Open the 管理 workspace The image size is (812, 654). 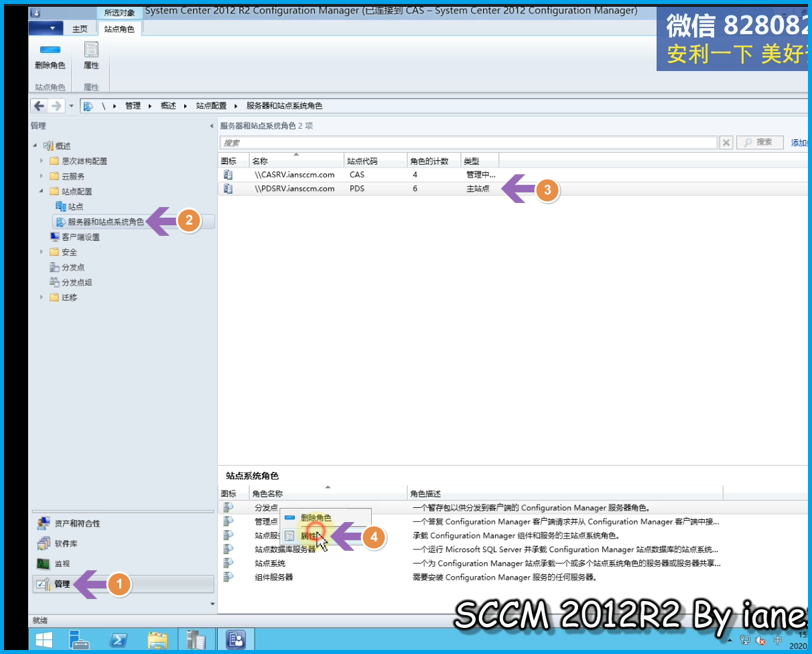123,584
